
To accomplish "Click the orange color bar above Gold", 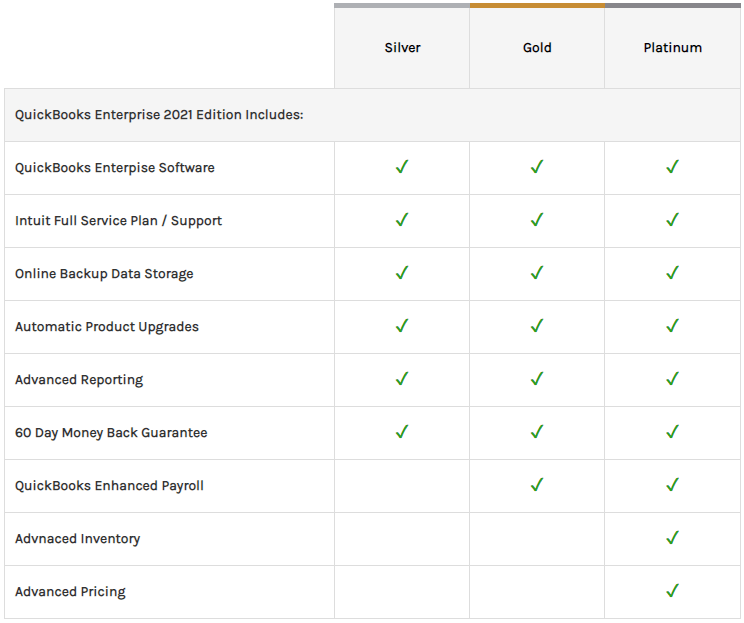I will pyautogui.click(x=537, y=5).
